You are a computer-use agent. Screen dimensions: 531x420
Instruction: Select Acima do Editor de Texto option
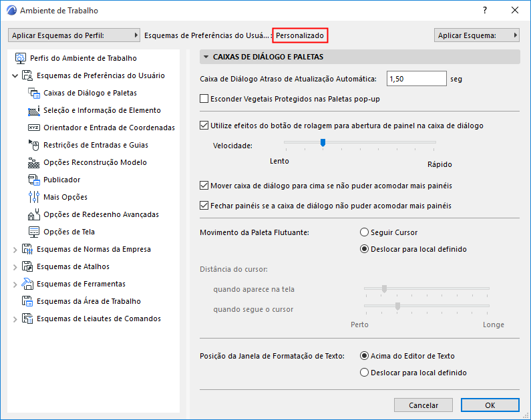[x=364, y=356]
